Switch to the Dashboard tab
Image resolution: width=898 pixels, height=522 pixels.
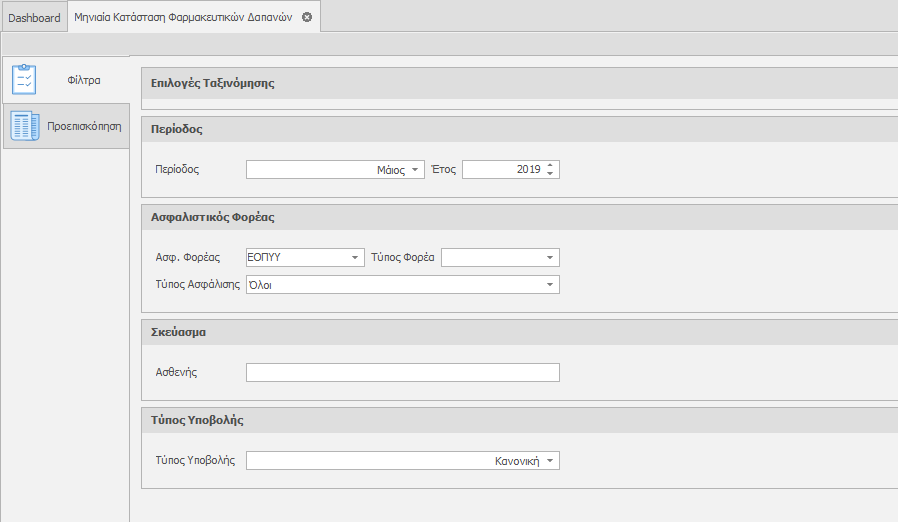click(x=34, y=18)
